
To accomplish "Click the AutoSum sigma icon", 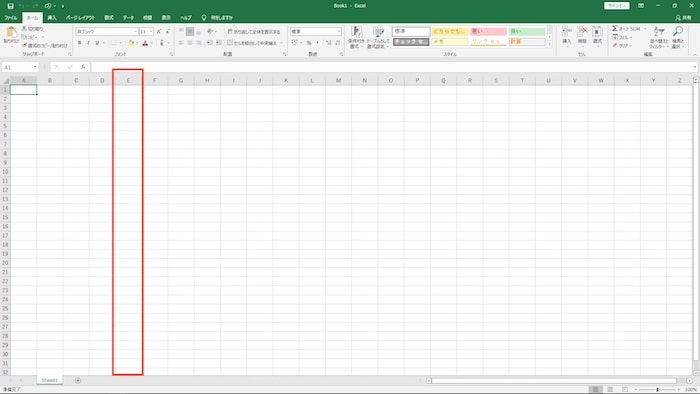I will 615,29.
